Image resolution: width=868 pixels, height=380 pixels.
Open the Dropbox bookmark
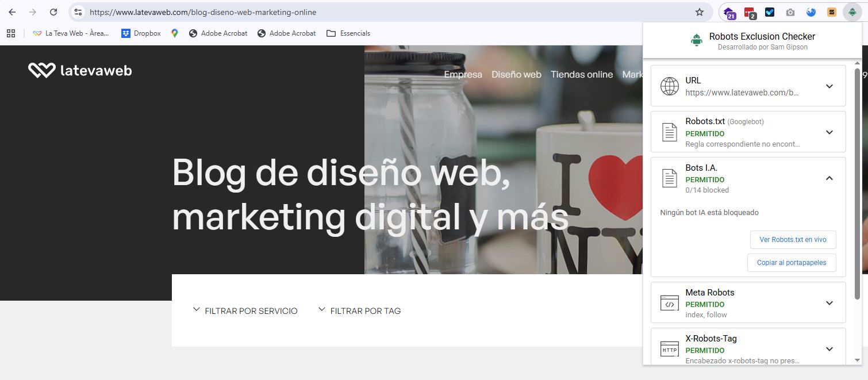141,33
